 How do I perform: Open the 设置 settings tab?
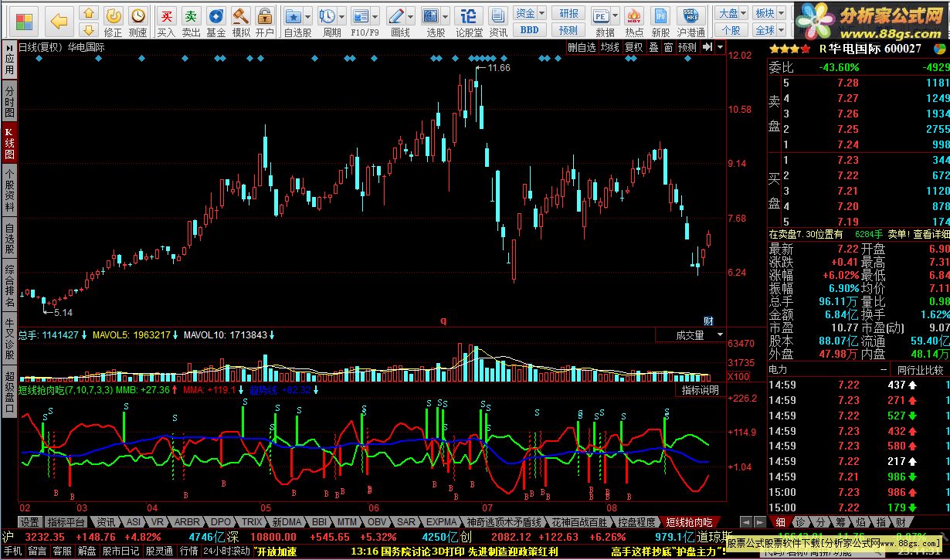[x=30, y=522]
